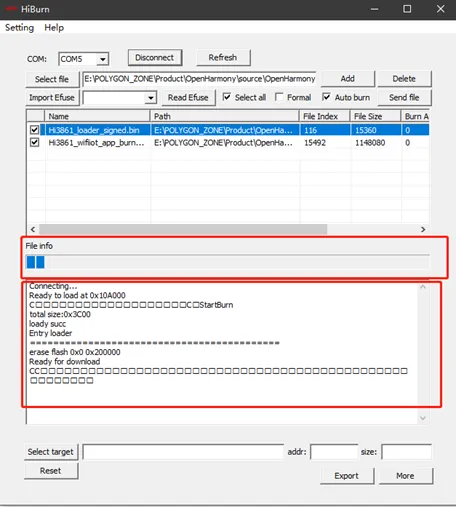
Task: Click the Select file button
Action: pyautogui.click(x=52, y=79)
